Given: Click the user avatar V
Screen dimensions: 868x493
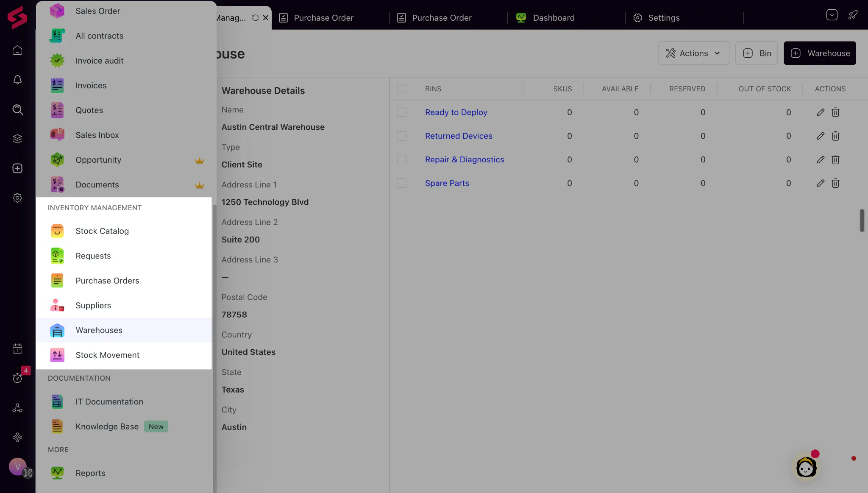Looking at the screenshot, I should pyautogui.click(x=17, y=467).
